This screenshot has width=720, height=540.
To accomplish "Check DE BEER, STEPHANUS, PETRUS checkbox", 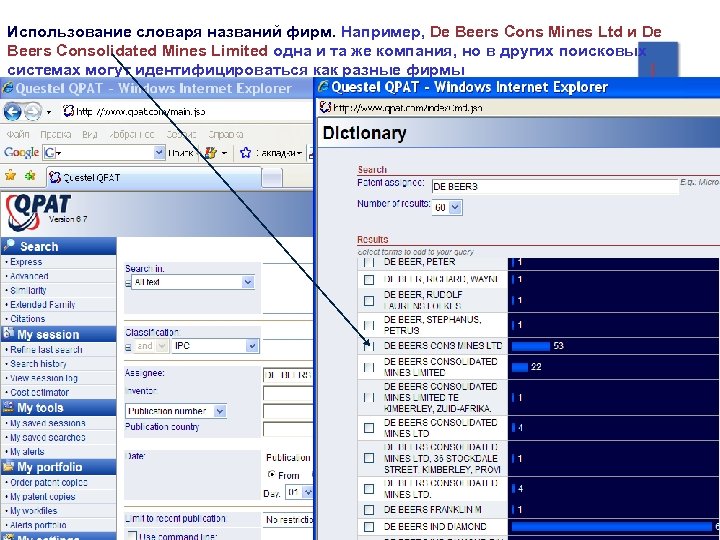I will coord(369,325).
